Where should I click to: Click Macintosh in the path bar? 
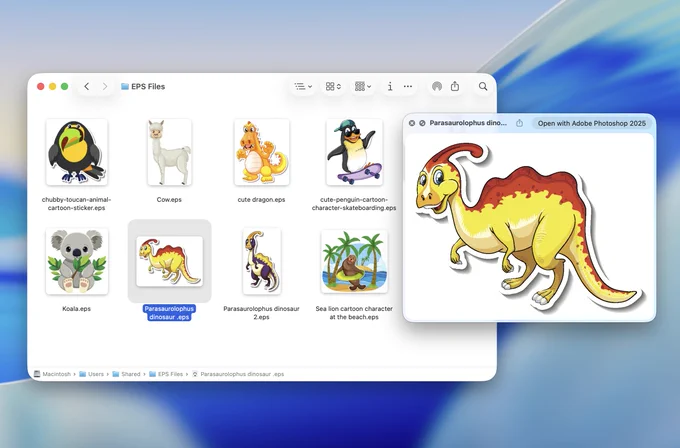click(x=52, y=374)
